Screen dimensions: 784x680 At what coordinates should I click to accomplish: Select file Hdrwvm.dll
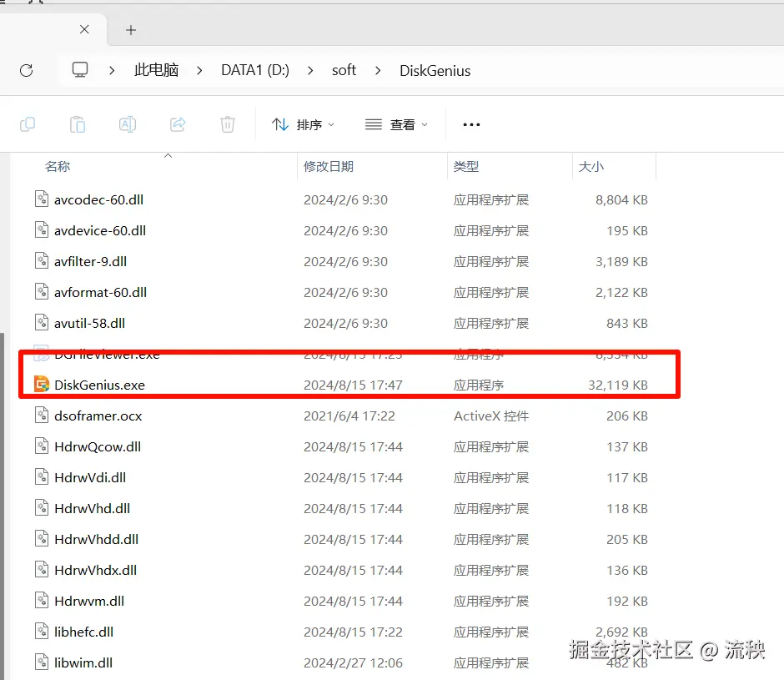pos(89,601)
